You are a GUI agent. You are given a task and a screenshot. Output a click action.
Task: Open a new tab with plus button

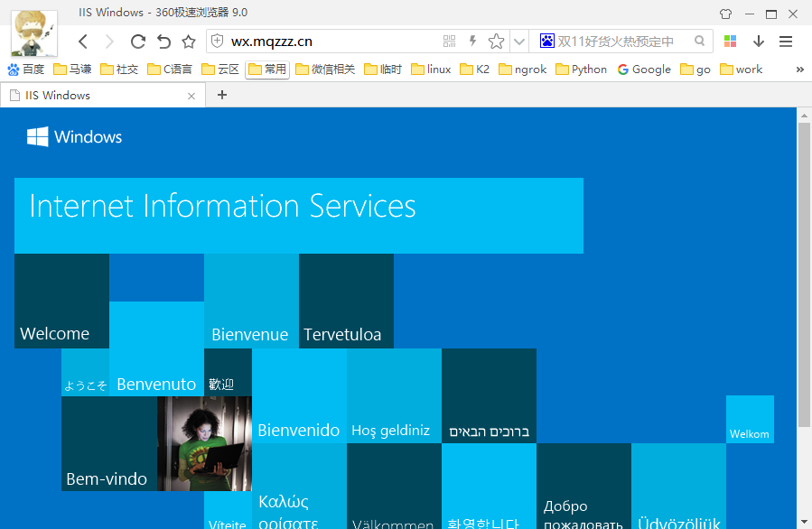[x=222, y=95]
